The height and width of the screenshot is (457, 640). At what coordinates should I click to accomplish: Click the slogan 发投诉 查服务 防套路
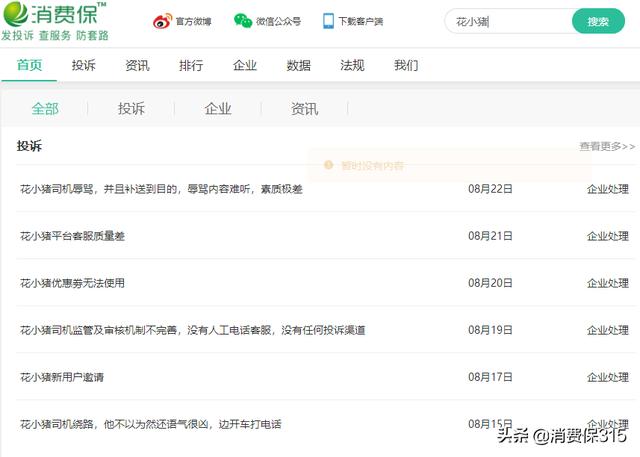click(x=55, y=35)
